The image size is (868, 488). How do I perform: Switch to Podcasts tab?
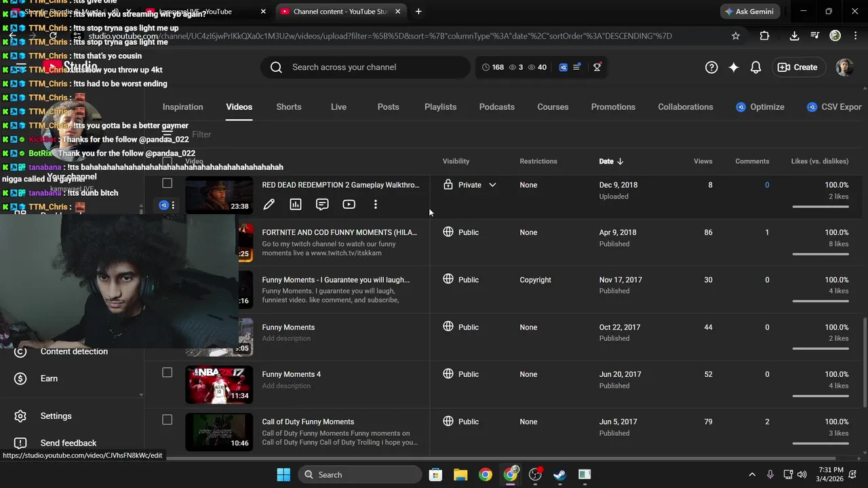click(x=497, y=107)
